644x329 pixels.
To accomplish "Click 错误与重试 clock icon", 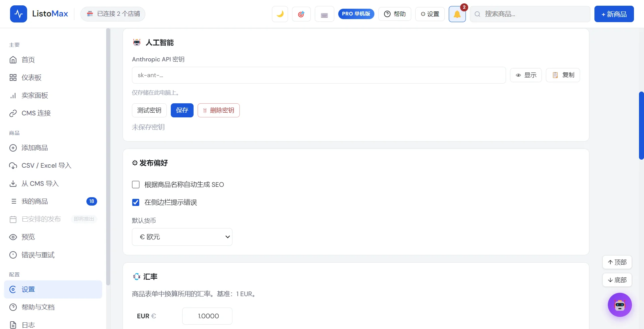I will [x=13, y=255].
